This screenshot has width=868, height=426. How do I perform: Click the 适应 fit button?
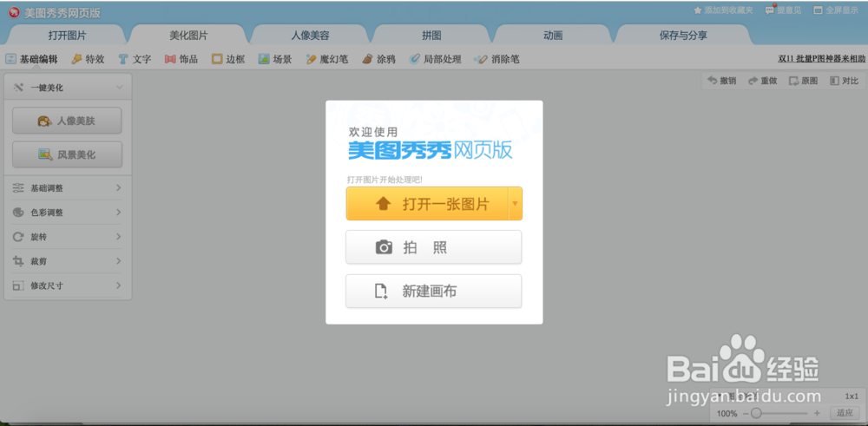845,413
